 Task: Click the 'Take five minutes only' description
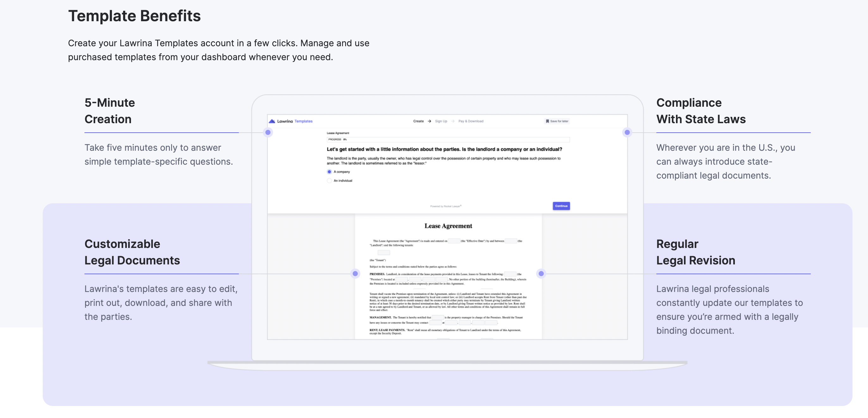pyautogui.click(x=159, y=155)
